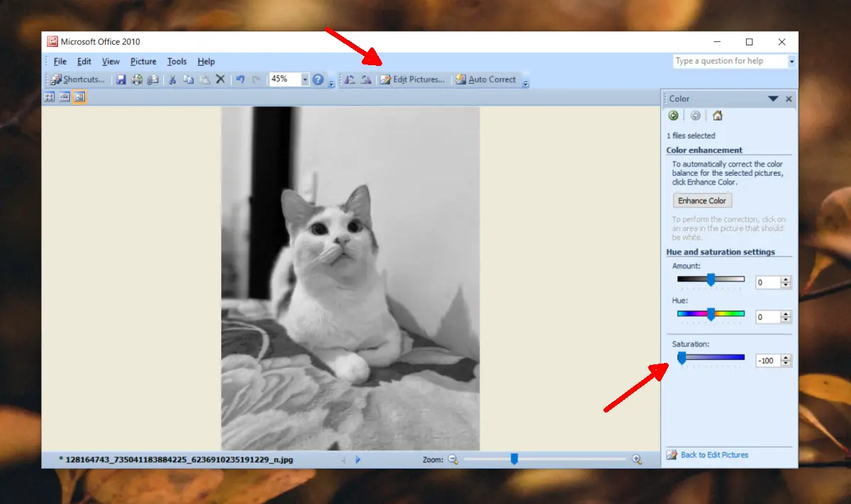Click the Saturation spinner arrows

coord(786,361)
